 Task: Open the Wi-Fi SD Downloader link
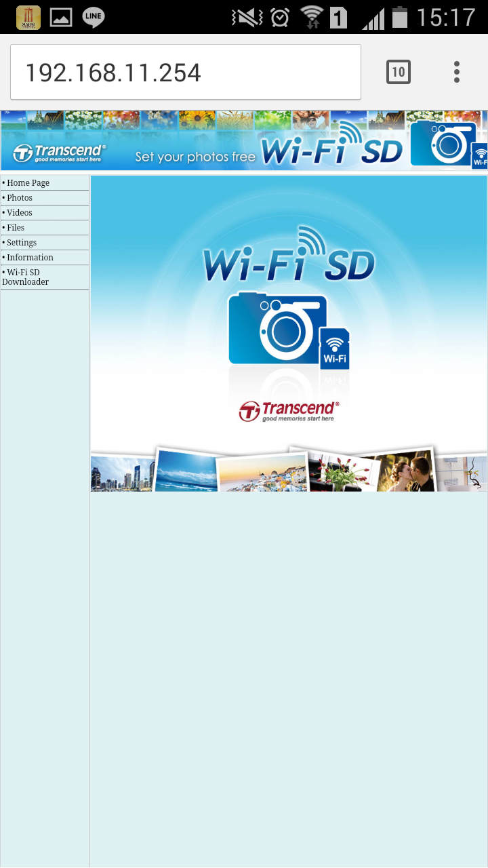[x=26, y=277]
